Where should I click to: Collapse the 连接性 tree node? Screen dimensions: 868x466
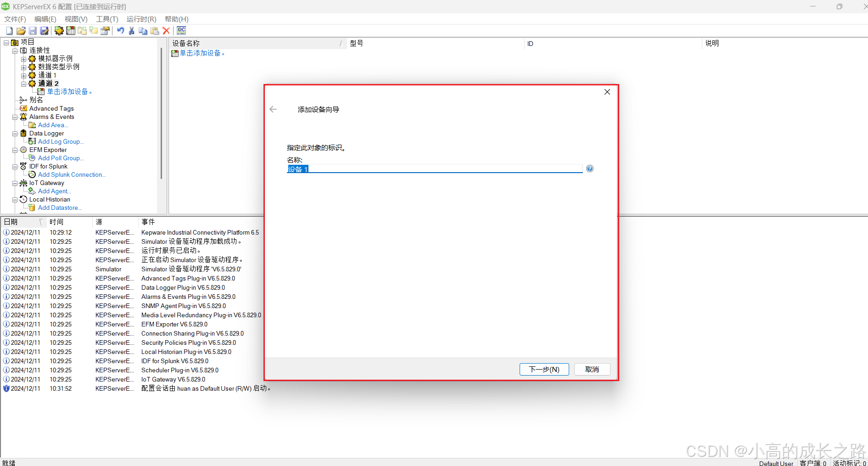(x=15, y=51)
